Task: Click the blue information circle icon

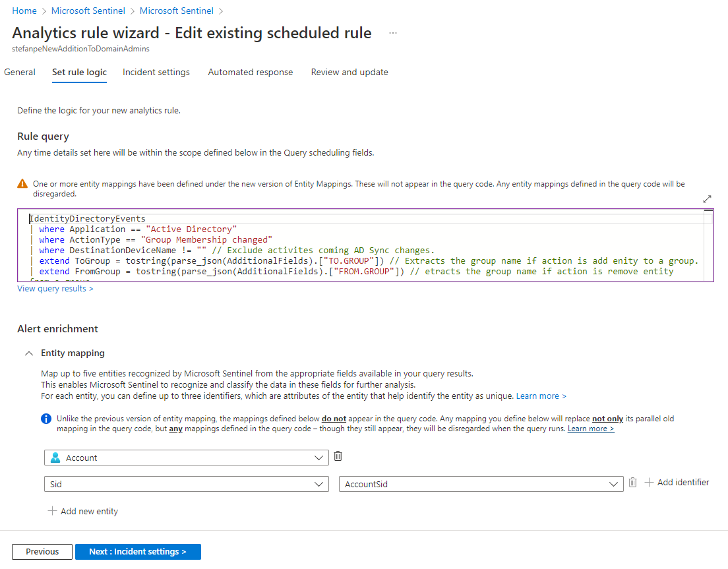Action: pos(46,419)
